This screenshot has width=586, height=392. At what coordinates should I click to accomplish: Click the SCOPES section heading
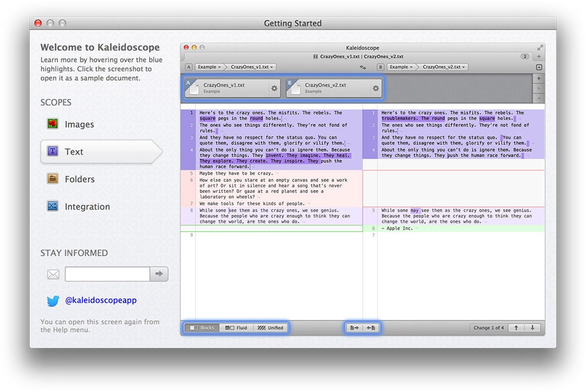pos(56,103)
